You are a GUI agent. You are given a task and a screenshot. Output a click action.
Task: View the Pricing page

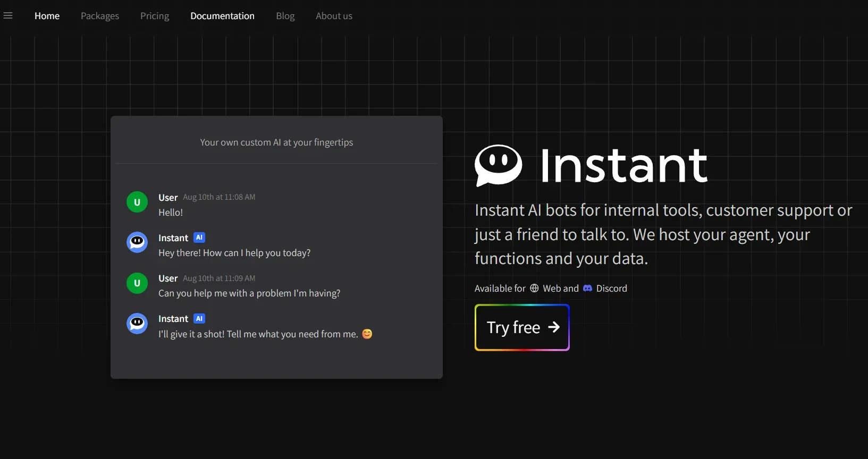click(x=155, y=16)
